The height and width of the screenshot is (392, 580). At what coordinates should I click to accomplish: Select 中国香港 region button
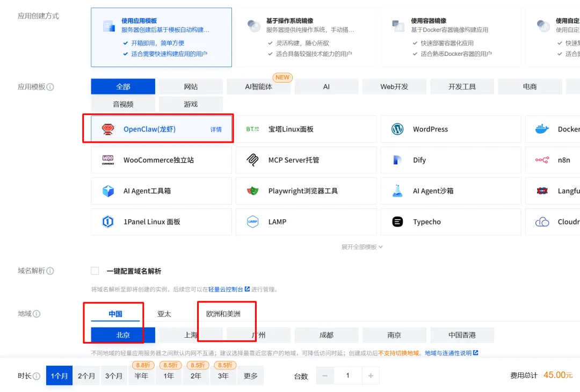tap(462, 335)
